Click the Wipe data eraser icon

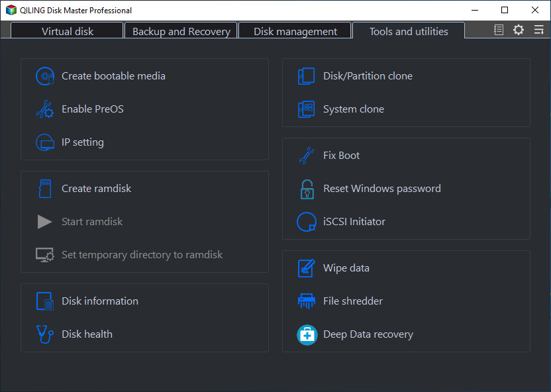coord(307,268)
